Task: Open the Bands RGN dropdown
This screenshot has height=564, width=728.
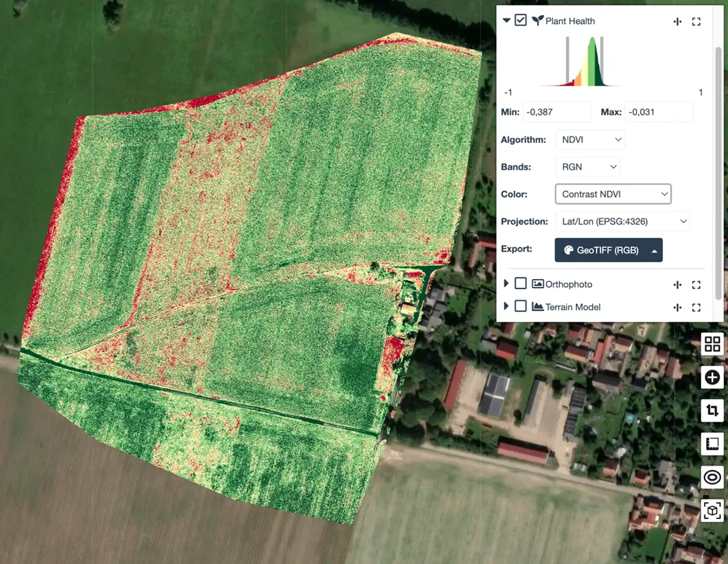Action: coord(587,167)
